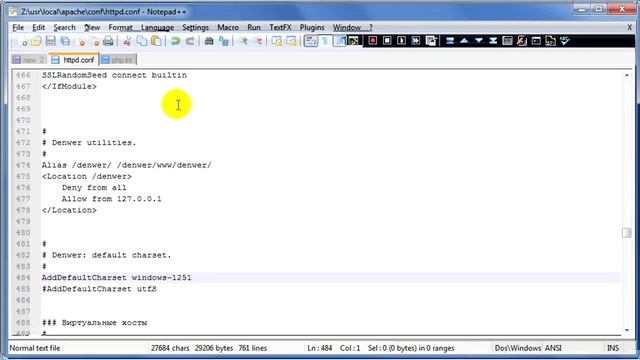Open the Run menu
Screen dimensions: 640x360
[x=254, y=27]
